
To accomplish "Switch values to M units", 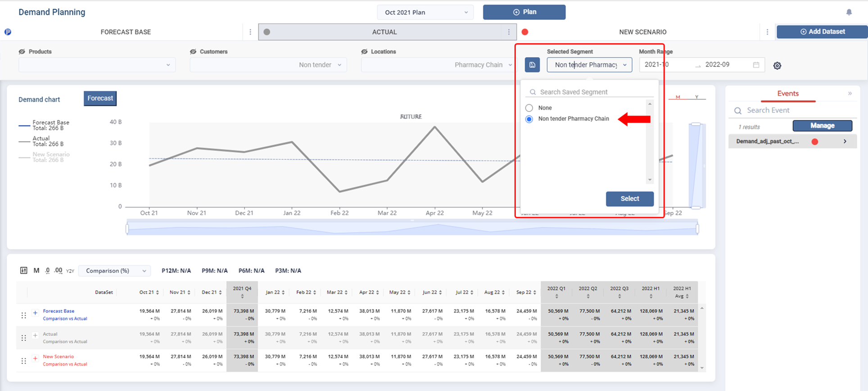I will [36, 270].
